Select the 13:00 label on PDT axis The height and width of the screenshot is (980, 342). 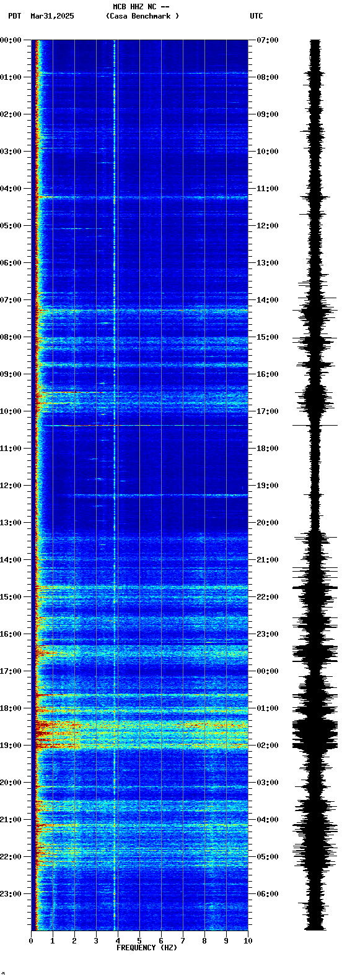click(11, 523)
